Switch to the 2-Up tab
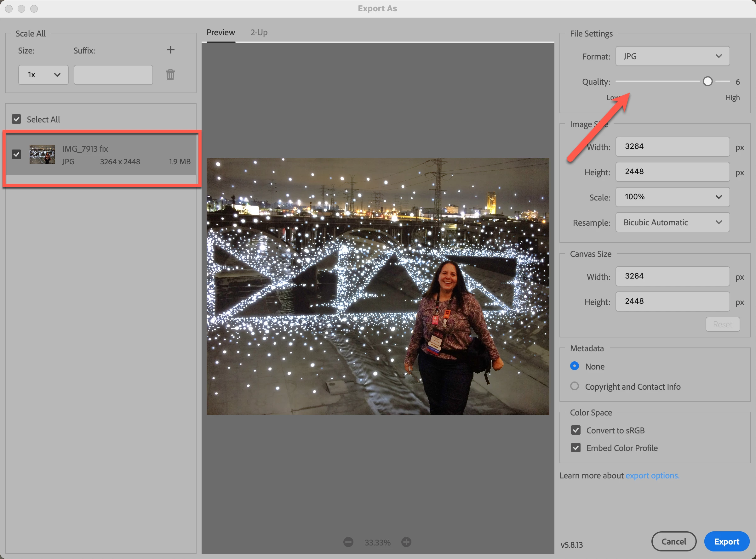 point(259,32)
